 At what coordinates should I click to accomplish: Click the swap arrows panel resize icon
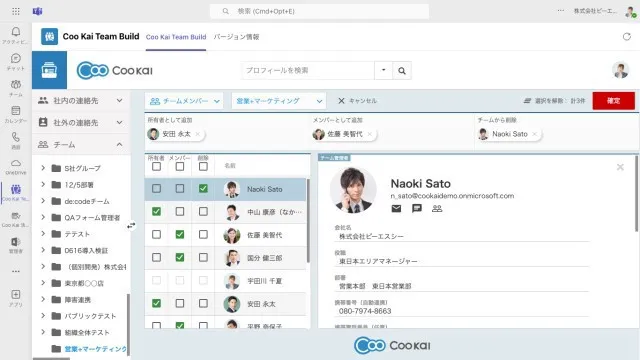131,225
